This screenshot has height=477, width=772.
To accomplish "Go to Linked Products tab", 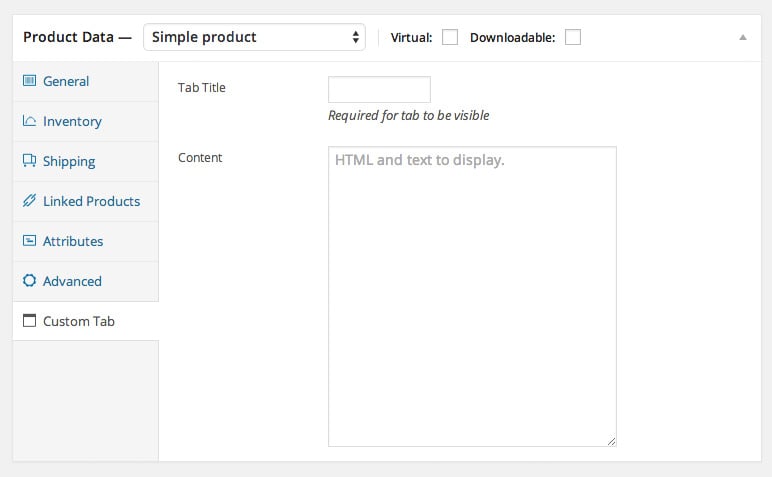I will pos(92,201).
